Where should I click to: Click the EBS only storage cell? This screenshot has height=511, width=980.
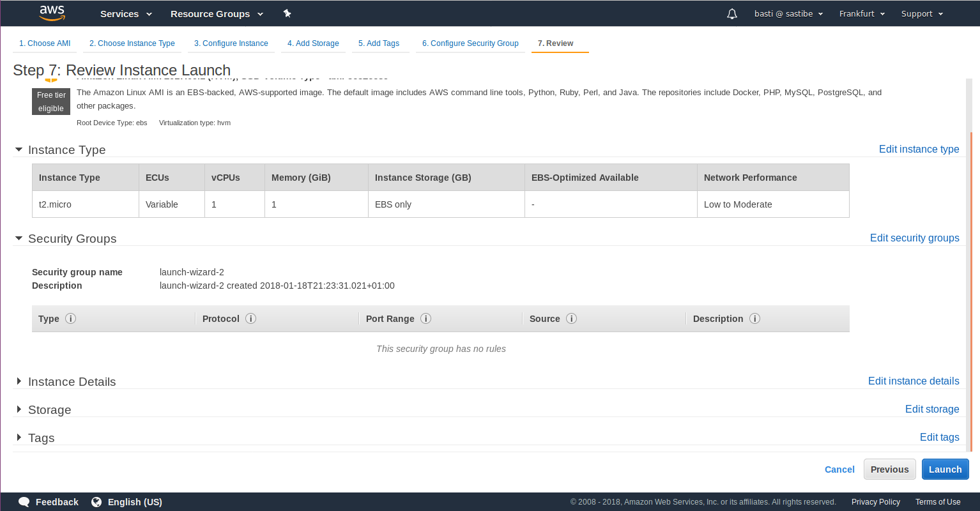447,204
